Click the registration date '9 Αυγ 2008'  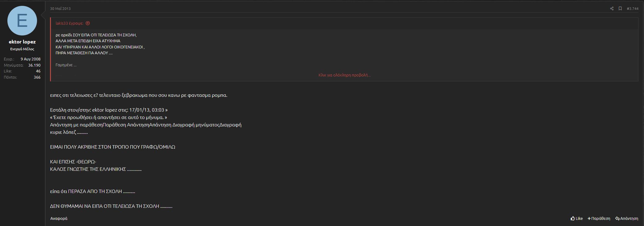click(31, 59)
